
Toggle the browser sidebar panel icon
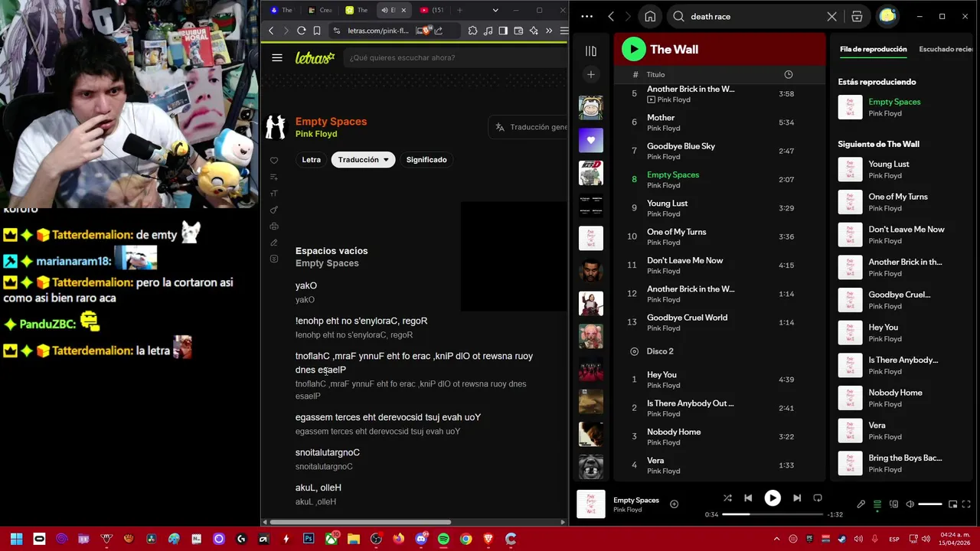coord(503,31)
